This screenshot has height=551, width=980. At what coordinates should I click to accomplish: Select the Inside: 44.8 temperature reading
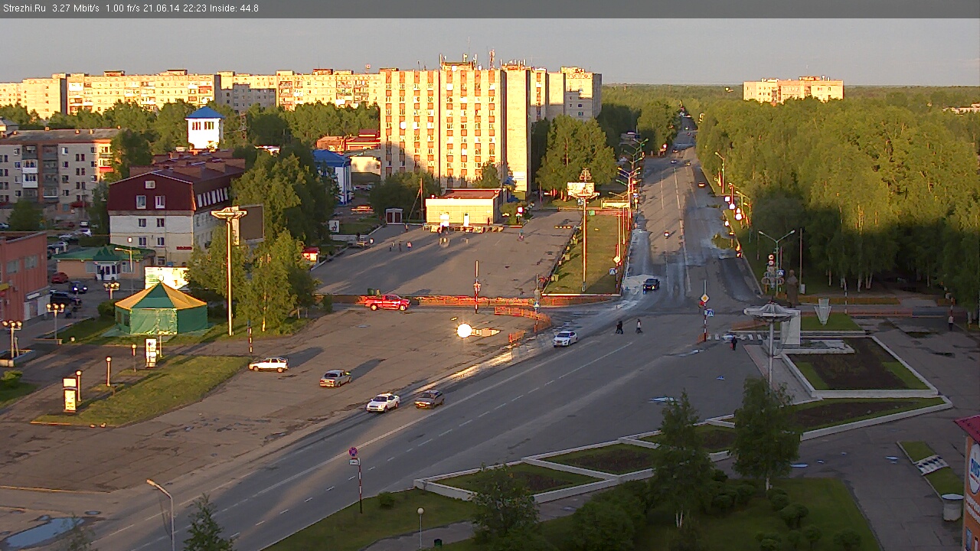point(234,8)
